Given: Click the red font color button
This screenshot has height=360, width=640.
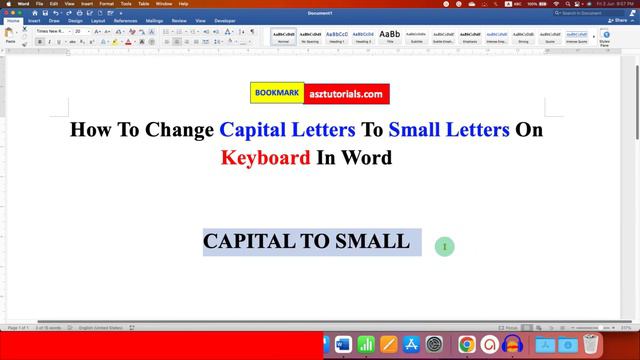Looking at the screenshot, I should tap(129, 42).
